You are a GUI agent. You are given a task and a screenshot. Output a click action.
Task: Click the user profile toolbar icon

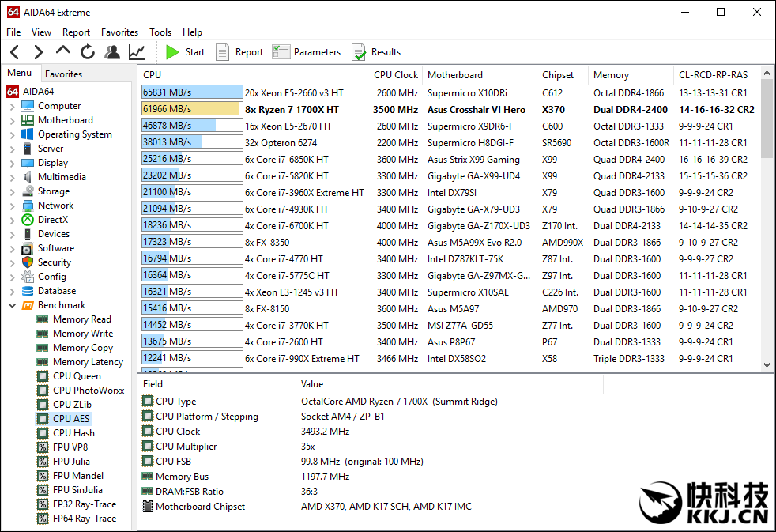[x=112, y=52]
